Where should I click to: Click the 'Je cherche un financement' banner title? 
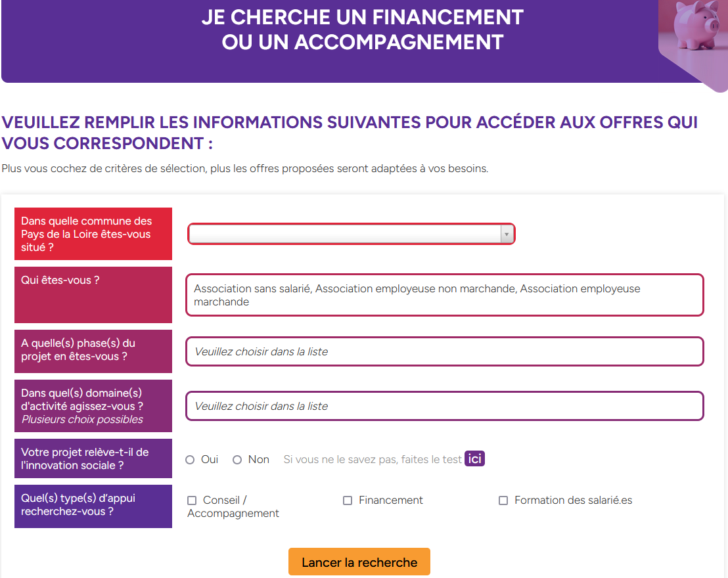pyautogui.click(x=363, y=30)
